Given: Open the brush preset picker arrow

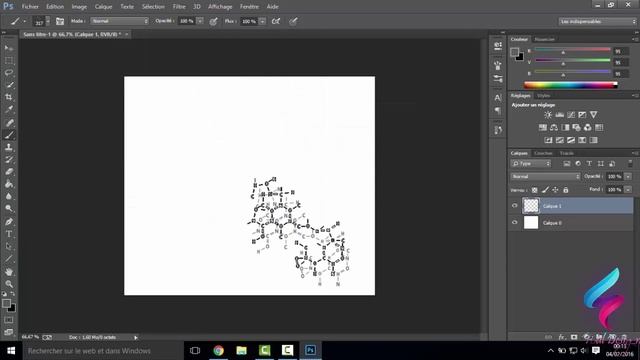Looking at the screenshot, I should click(x=48, y=21).
